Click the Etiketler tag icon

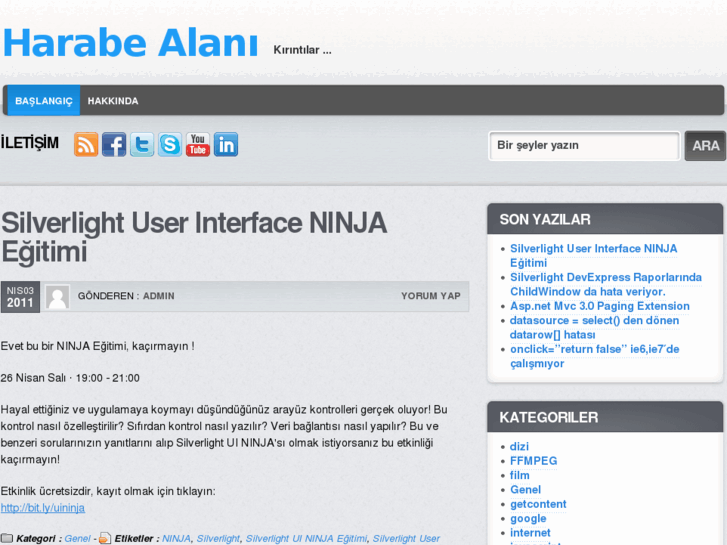tap(105, 539)
